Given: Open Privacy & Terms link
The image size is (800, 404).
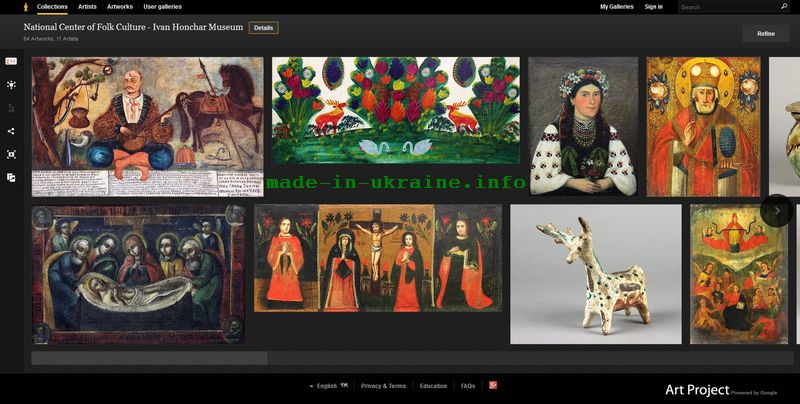Looking at the screenshot, I should [x=383, y=386].
